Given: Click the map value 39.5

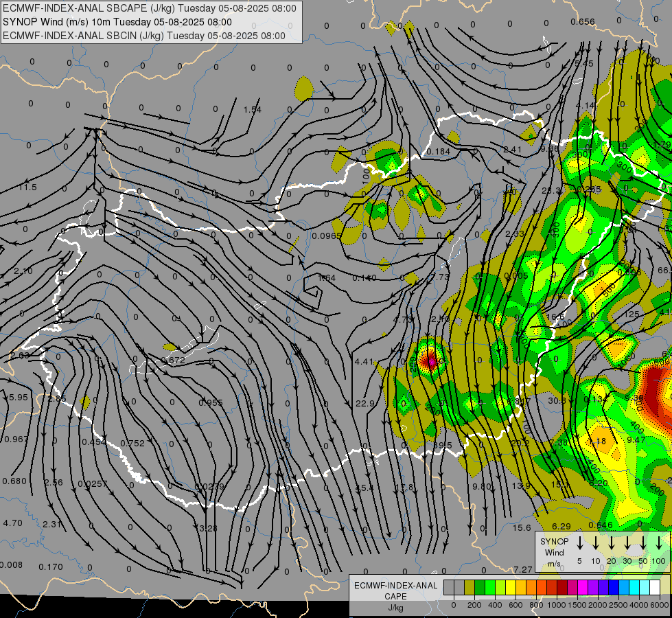Looking at the screenshot, I should tap(442, 445).
